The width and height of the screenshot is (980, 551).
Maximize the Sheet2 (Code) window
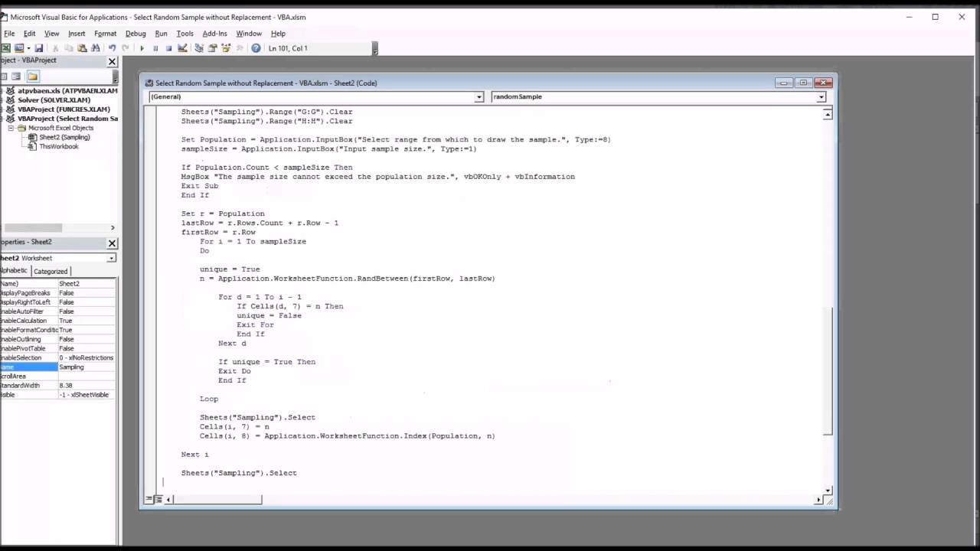(803, 83)
